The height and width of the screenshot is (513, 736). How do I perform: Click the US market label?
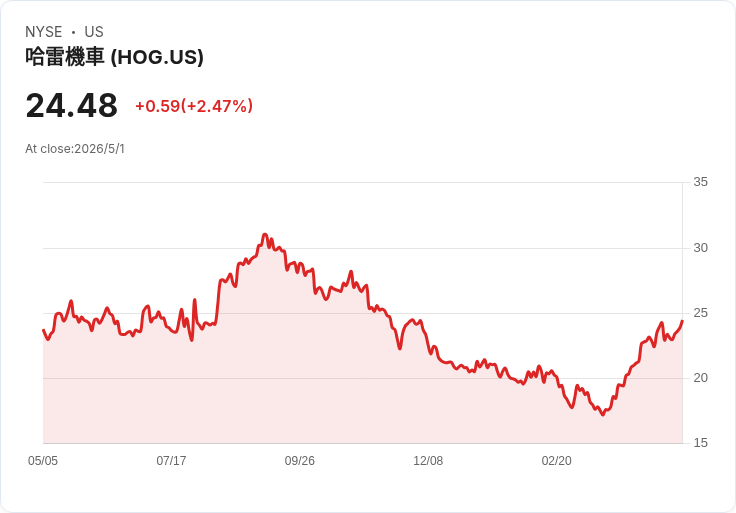point(94,32)
